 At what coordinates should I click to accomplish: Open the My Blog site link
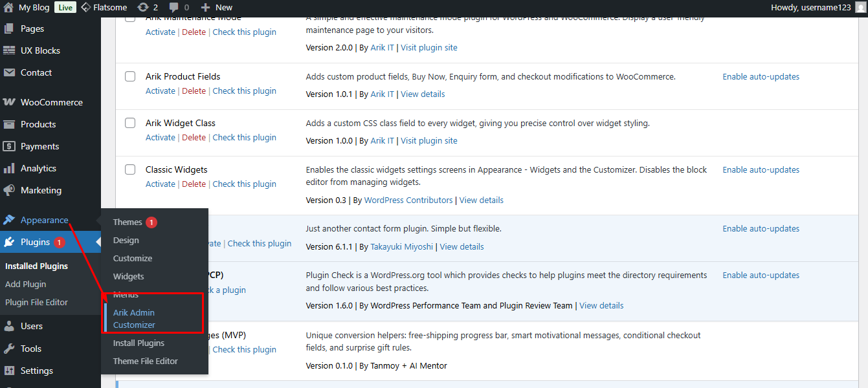tap(34, 8)
